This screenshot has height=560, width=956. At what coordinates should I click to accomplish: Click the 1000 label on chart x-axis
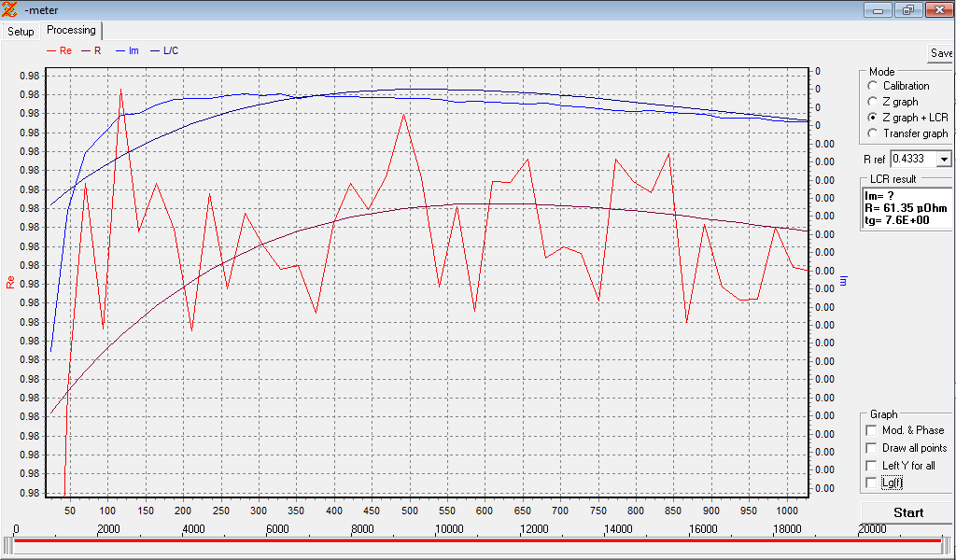pos(786,511)
